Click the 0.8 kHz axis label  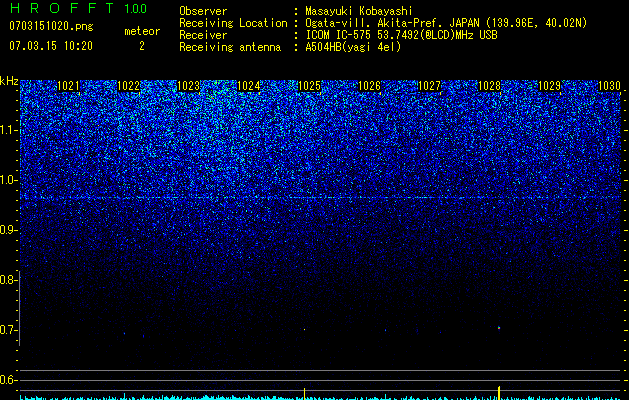coord(8,280)
